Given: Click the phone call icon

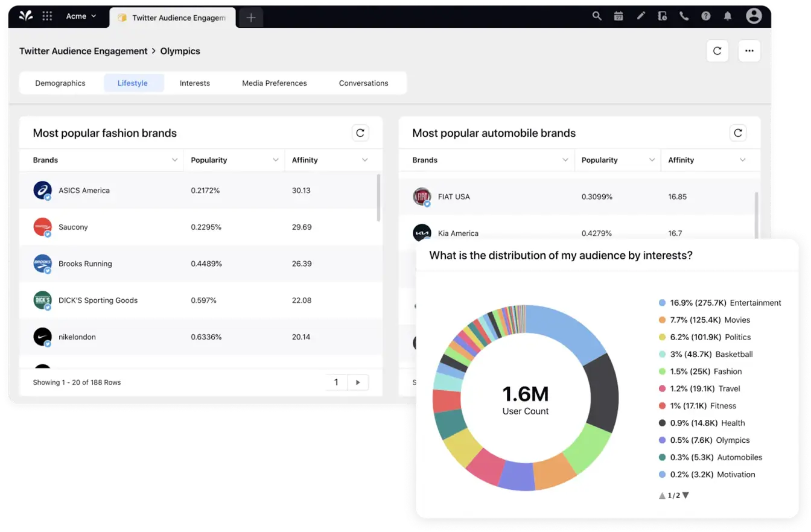Looking at the screenshot, I should pos(684,16).
